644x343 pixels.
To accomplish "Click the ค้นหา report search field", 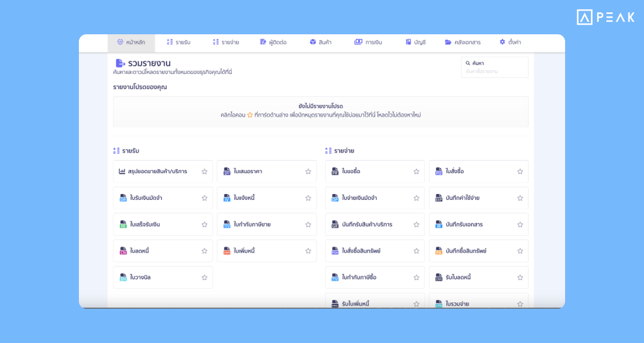I will click(494, 71).
